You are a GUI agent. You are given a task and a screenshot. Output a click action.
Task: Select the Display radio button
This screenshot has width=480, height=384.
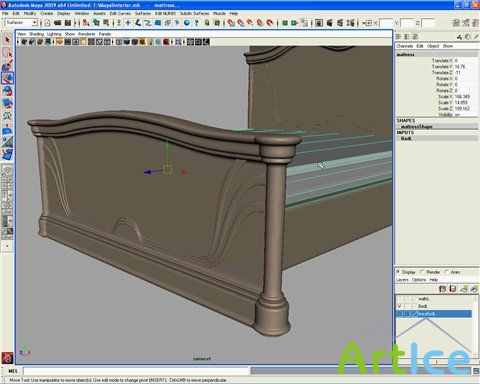(398, 272)
